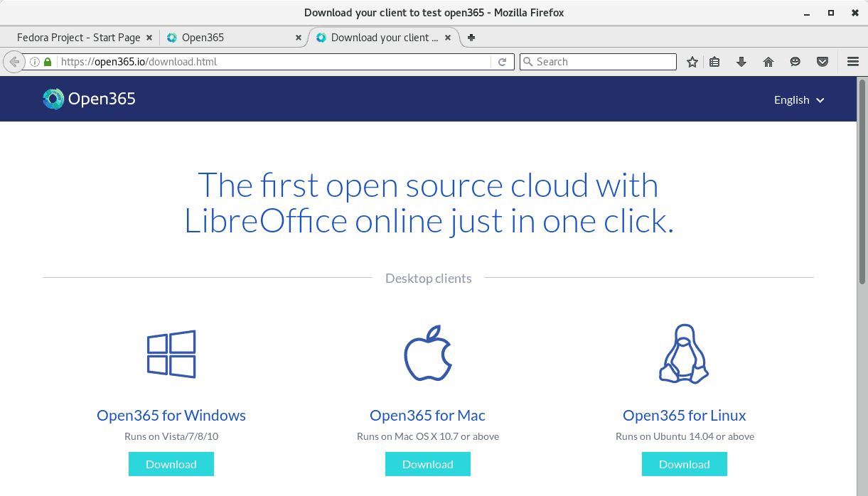The height and width of the screenshot is (496, 868).
Task: Click the browser back arrow button
Action: coord(14,62)
